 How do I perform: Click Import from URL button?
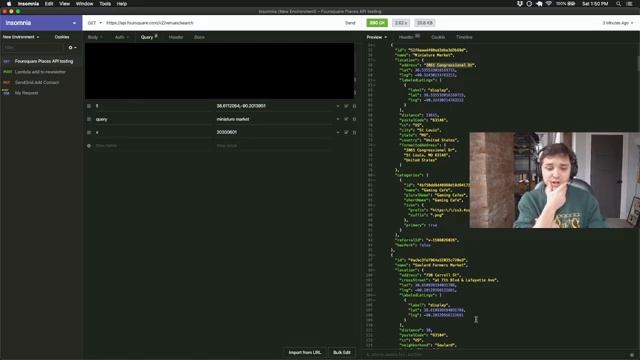[x=304, y=353]
